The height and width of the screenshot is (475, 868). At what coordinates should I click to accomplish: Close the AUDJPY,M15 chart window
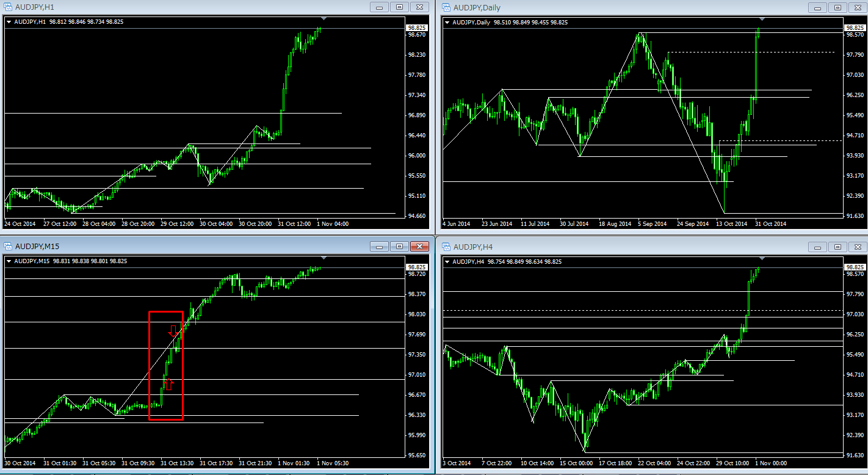tap(419, 247)
